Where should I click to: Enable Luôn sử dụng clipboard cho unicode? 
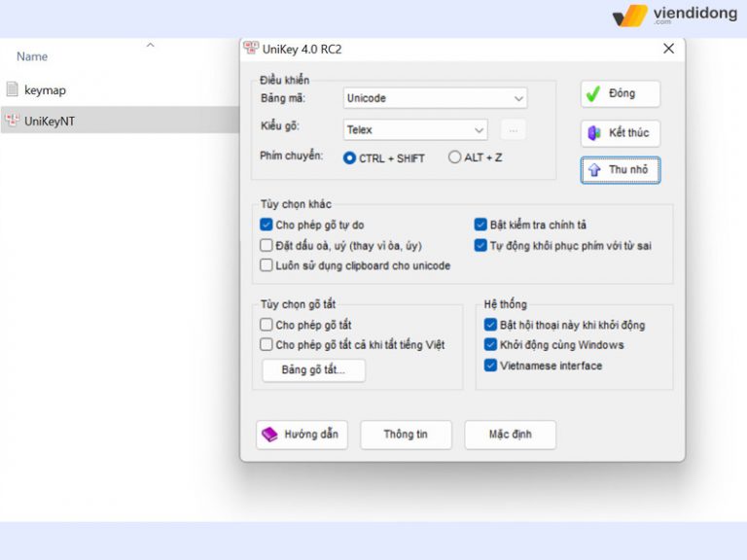(x=267, y=265)
